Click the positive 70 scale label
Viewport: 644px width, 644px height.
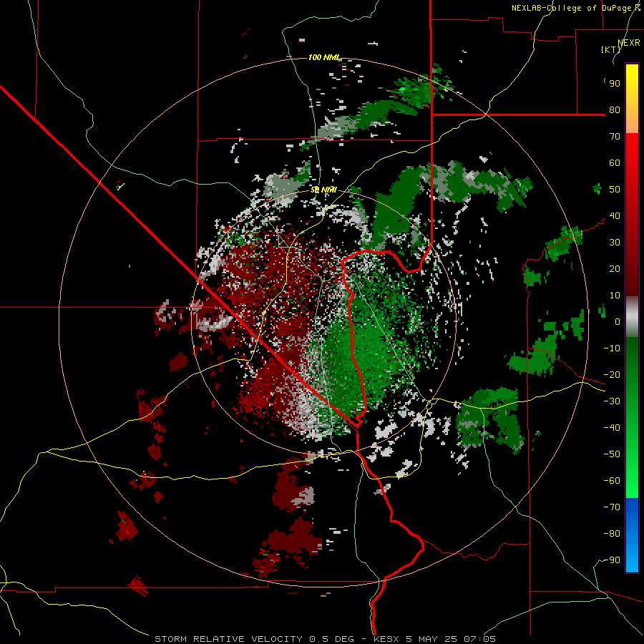[x=615, y=137]
